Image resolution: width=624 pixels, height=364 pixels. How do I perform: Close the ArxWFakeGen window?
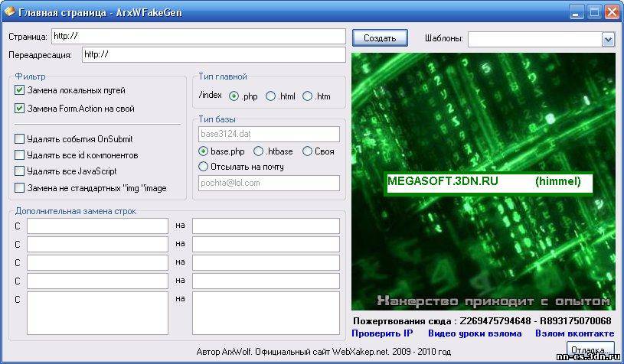pos(612,12)
